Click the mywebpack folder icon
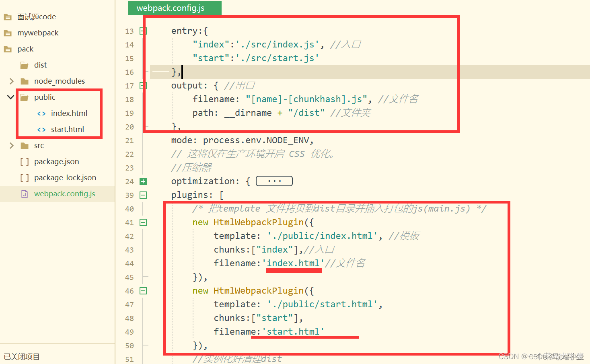This screenshot has height=364, width=590. point(8,33)
